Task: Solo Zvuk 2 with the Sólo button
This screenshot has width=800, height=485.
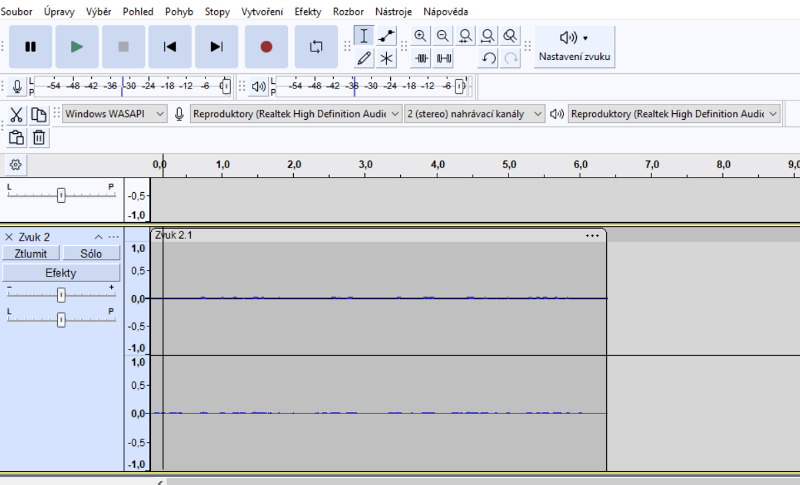Action: (91, 253)
